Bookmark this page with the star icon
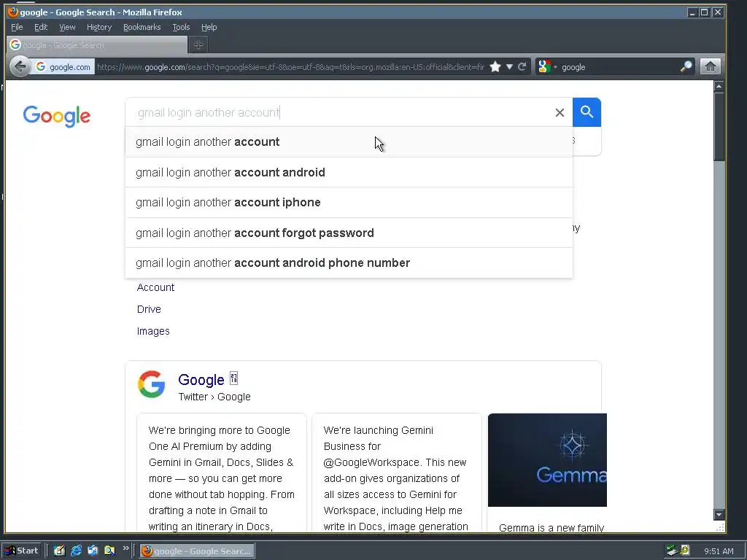The height and width of the screenshot is (560, 747). point(495,66)
